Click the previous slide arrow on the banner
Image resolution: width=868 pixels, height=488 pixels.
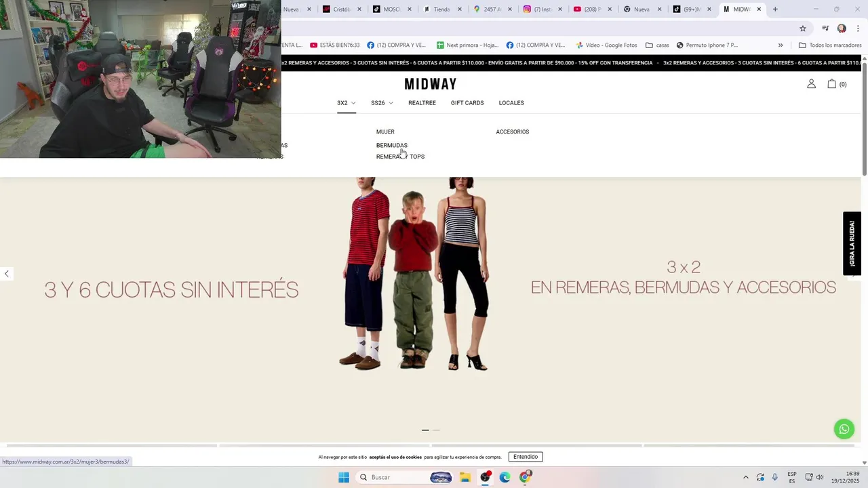[7, 274]
